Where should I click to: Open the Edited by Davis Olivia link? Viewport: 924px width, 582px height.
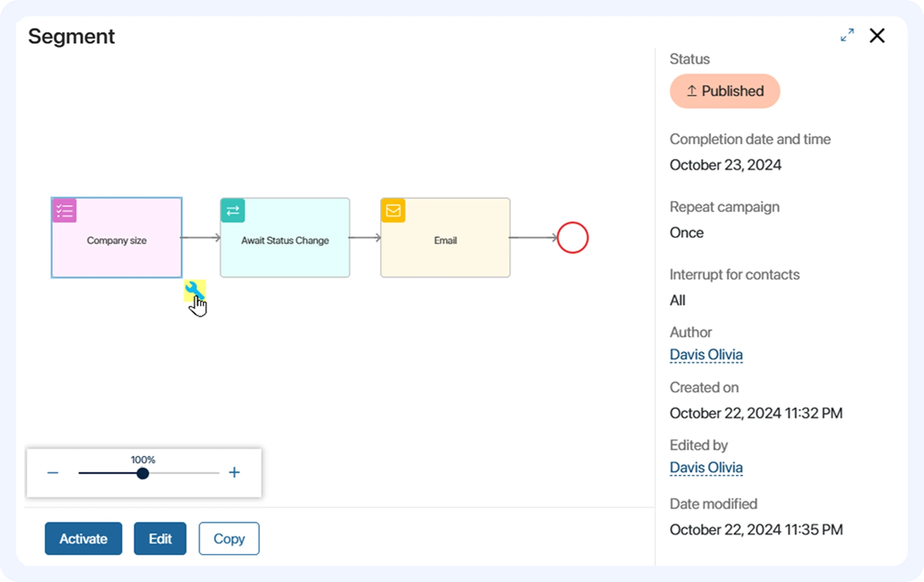(x=706, y=468)
